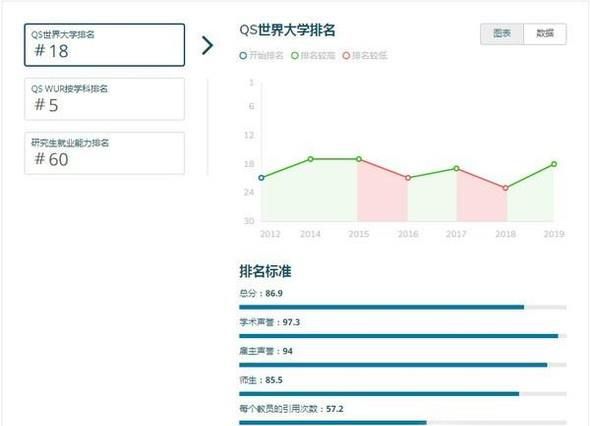The height and width of the screenshot is (426, 590).
Task: Click the 2019 data point on chart
Action: click(554, 164)
